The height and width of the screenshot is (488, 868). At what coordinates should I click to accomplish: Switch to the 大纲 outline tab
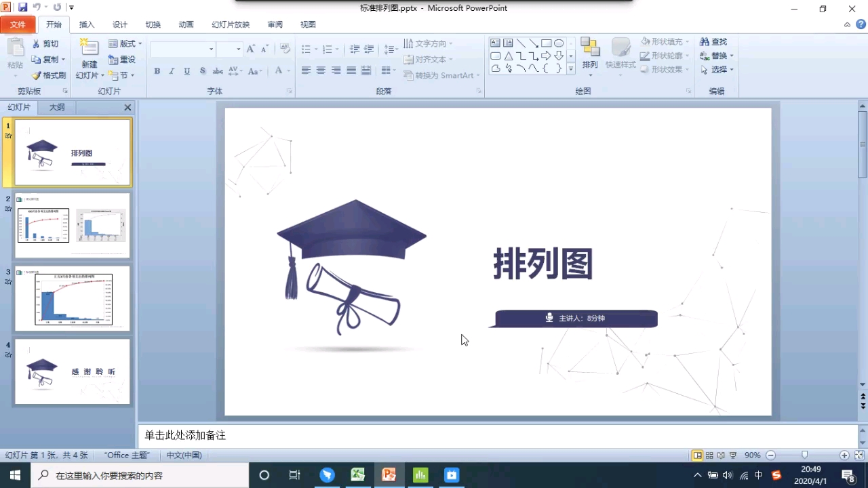click(56, 106)
